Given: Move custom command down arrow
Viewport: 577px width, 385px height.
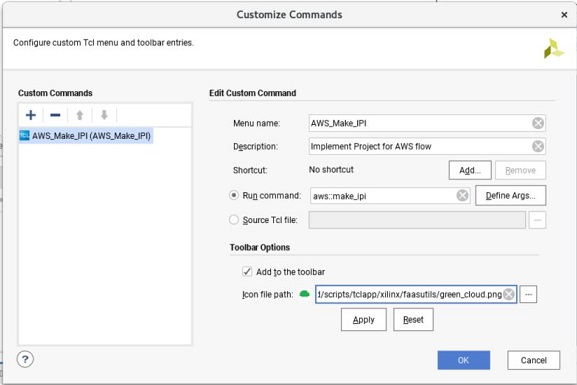Looking at the screenshot, I should [x=104, y=115].
